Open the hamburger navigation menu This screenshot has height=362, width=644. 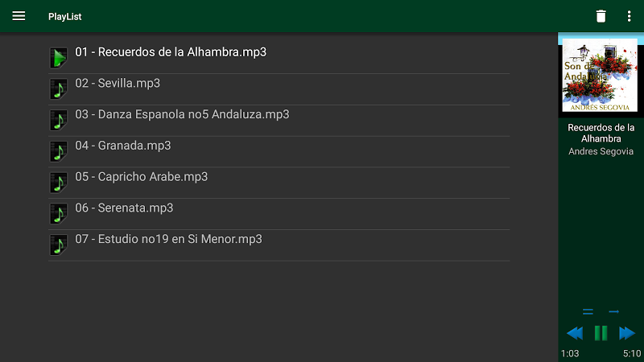(x=19, y=16)
